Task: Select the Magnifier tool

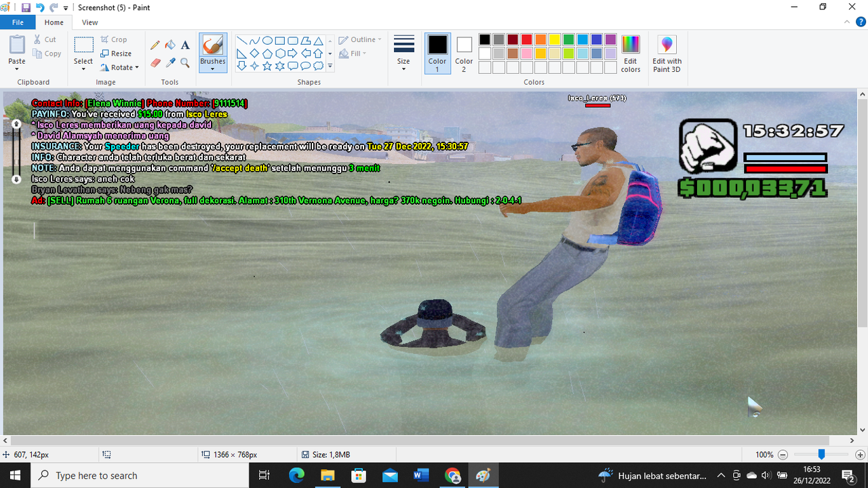Action: [x=185, y=63]
